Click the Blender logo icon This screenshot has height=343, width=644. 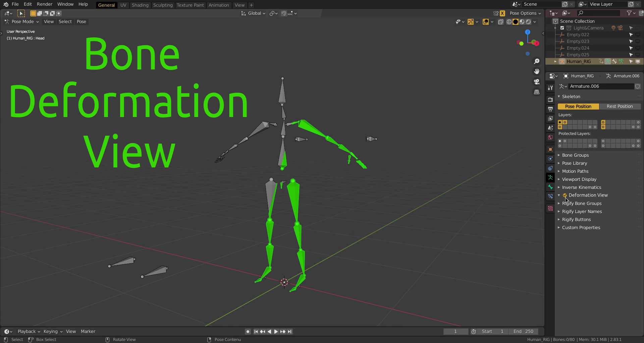(6, 4)
